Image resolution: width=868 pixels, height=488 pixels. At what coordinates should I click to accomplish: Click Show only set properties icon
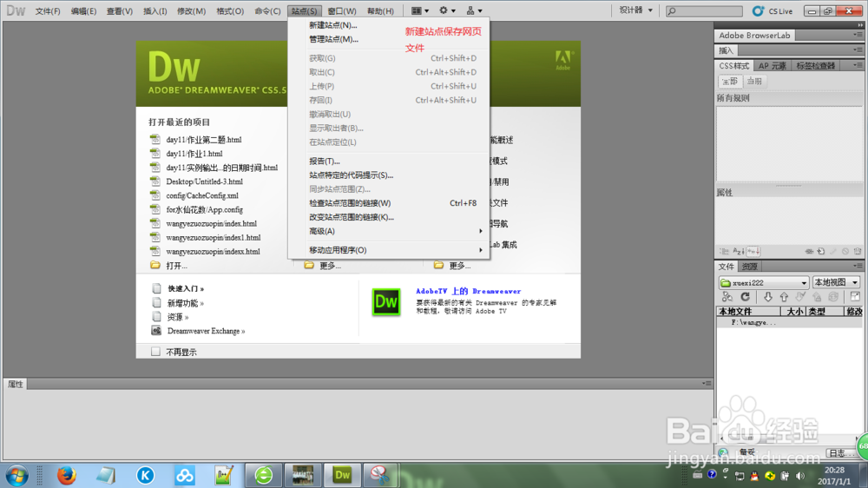coord(753,252)
